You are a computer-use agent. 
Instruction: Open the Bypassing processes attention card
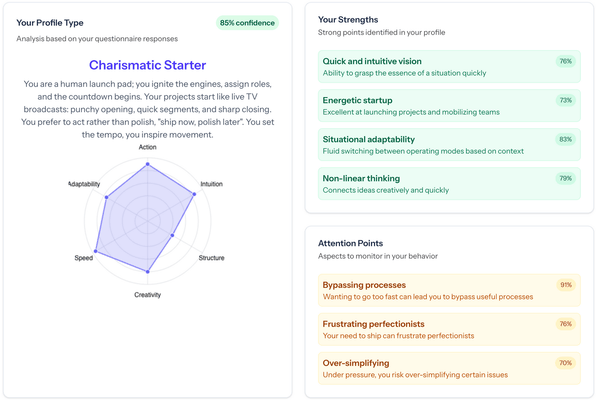pos(449,290)
